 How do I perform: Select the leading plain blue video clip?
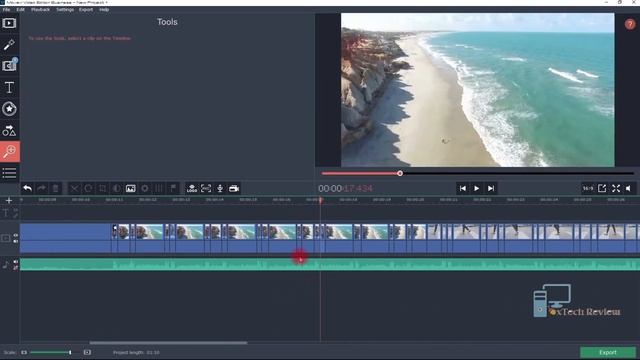[x=65, y=238]
